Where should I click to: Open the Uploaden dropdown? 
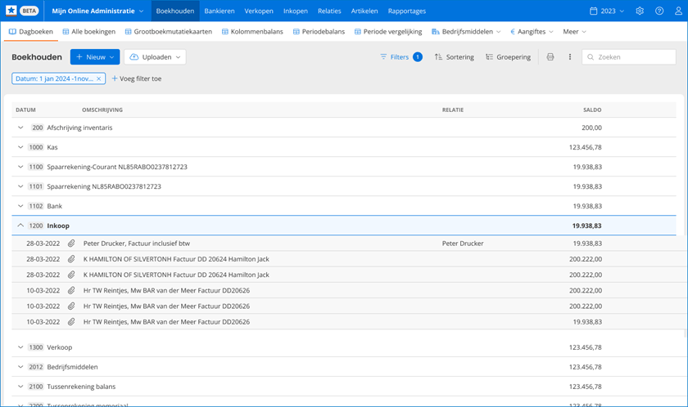157,57
